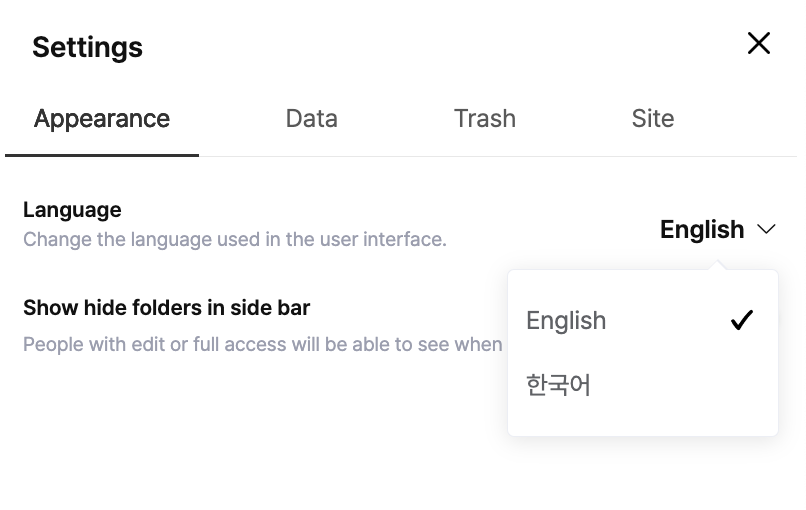The width and height of the screenshot is (806, 510).
Task: Click empty space below 한국어 in popup
Action: 642,420
